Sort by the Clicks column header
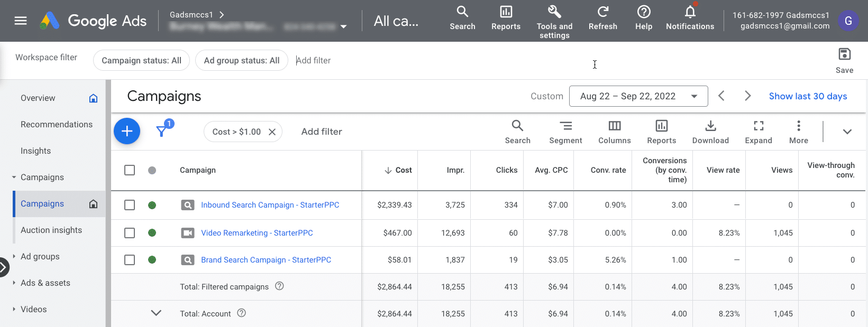The image size is (868, 327). click(507, 170)
